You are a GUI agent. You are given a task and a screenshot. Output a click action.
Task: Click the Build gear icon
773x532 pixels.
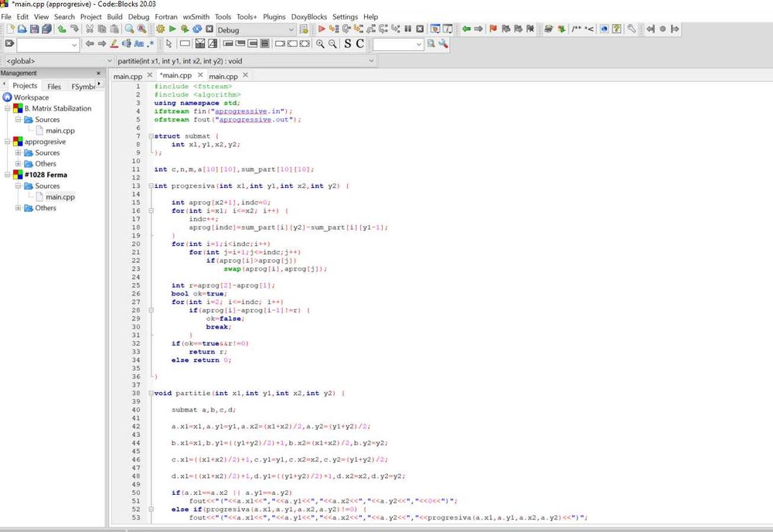tap(160, 29)
